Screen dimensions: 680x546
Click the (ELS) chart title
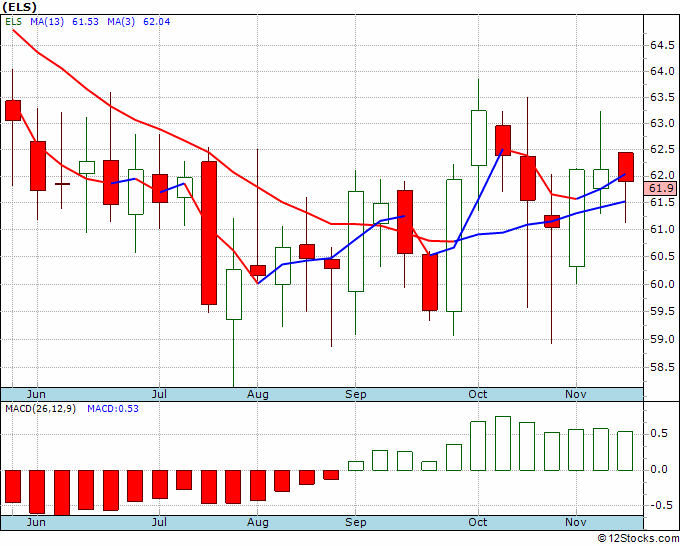(19, 7)
